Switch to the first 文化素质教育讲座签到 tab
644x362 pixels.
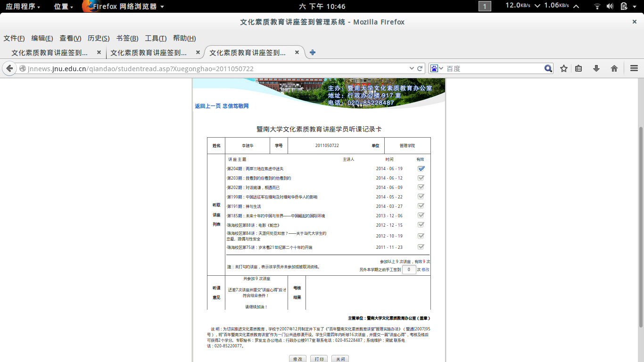click(50, 53)
